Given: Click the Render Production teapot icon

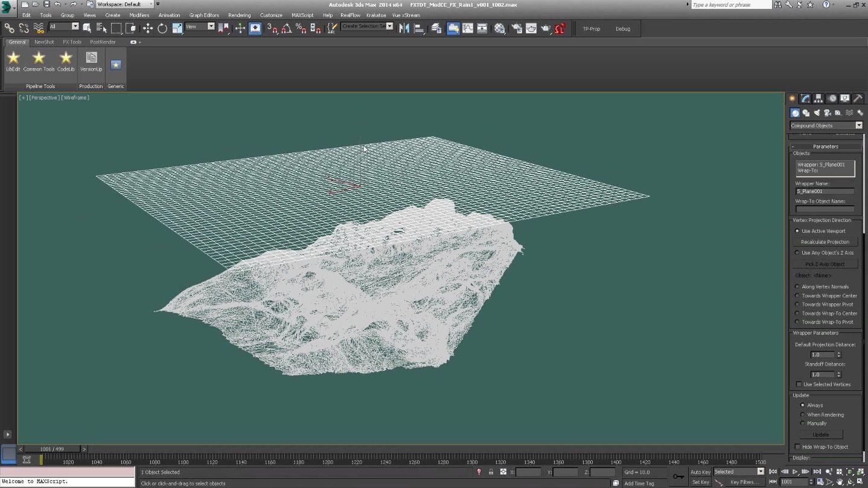Looking at the screenshot, I should click(x=546, y=28).
